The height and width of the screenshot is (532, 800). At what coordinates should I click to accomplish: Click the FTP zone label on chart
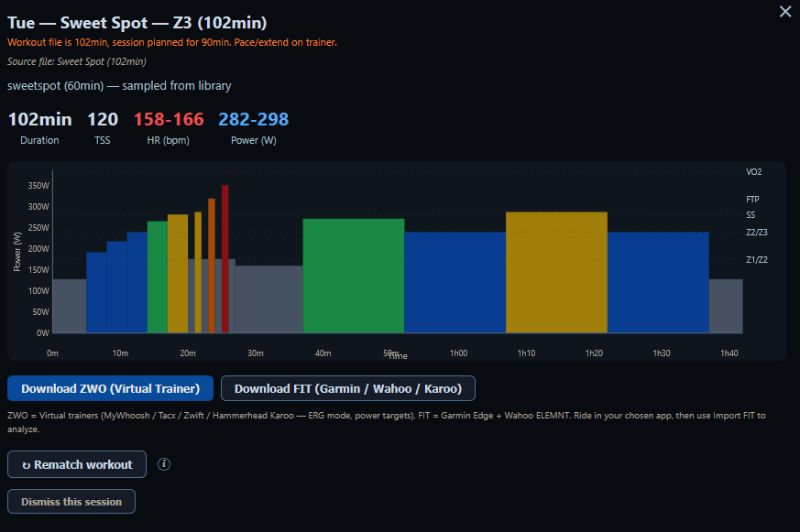(752, 200)
